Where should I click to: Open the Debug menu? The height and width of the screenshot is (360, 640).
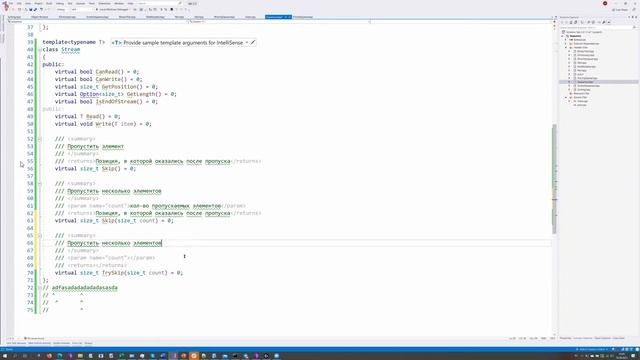(x=60, y=3)
